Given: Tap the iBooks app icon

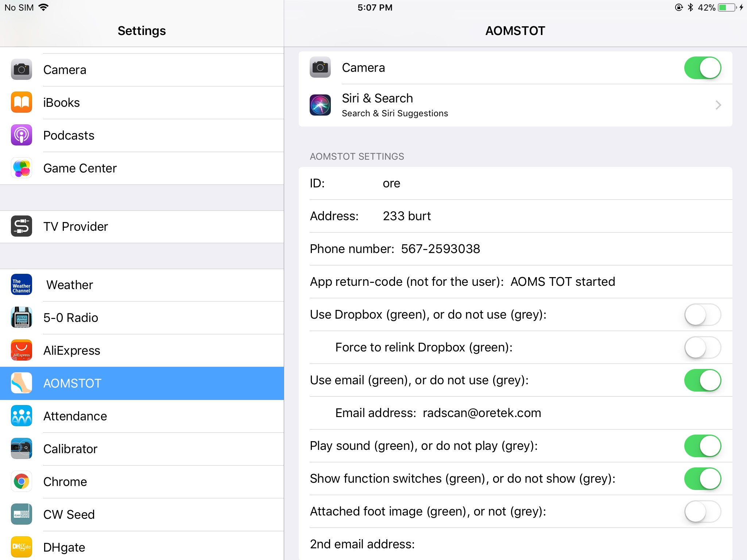Looking at the screenshot, I should click(22, 102).
